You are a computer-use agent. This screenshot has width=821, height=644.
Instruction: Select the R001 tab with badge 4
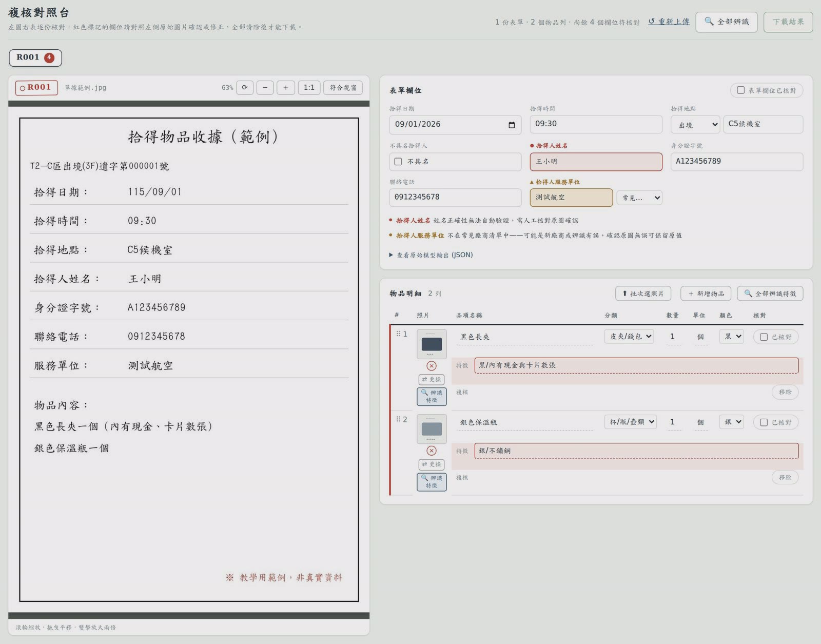click(35, 57)
